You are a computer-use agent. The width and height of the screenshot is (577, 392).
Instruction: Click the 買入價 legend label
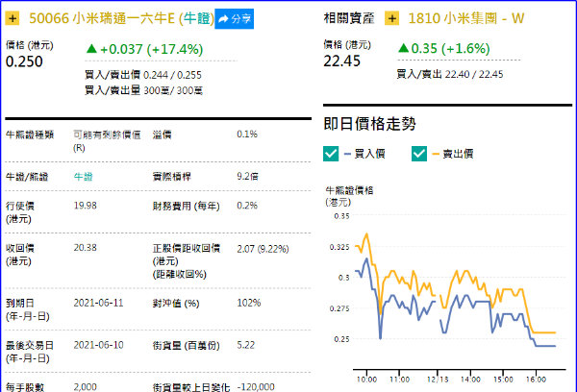point(369,154)
